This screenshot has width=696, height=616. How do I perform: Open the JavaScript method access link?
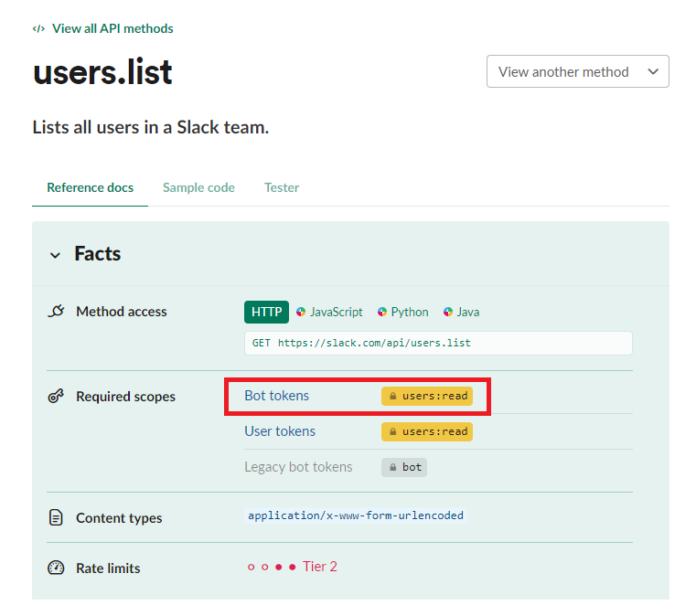(x=336, y=313)
